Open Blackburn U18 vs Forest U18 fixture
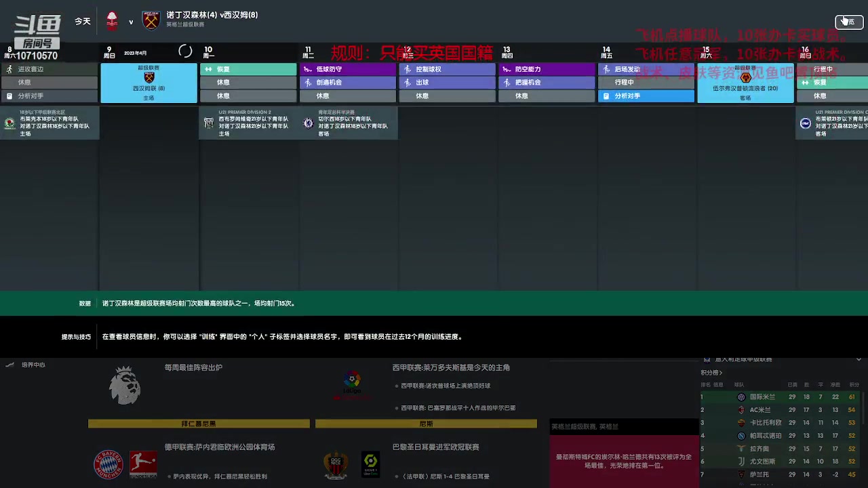Image resolution: width=868 pixels, height=488 pixels. click(x=50, y=123)
